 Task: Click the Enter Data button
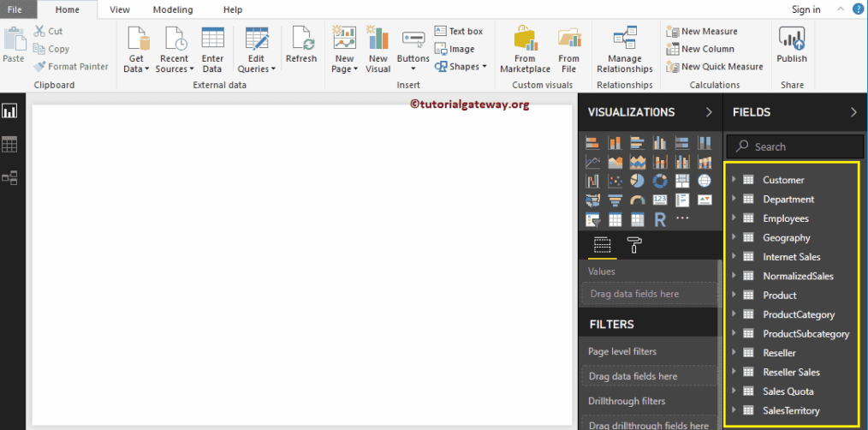pos(212,50)
